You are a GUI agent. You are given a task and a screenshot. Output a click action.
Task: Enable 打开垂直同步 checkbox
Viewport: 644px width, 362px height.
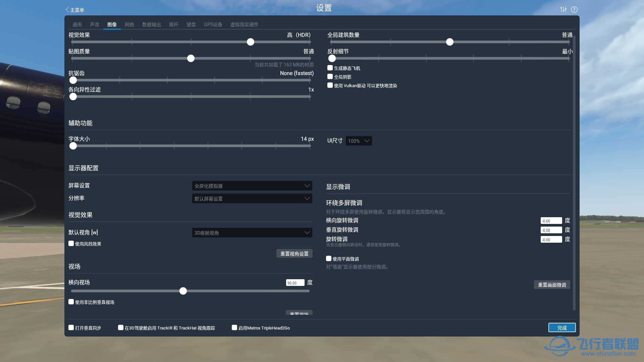point(71,327)
